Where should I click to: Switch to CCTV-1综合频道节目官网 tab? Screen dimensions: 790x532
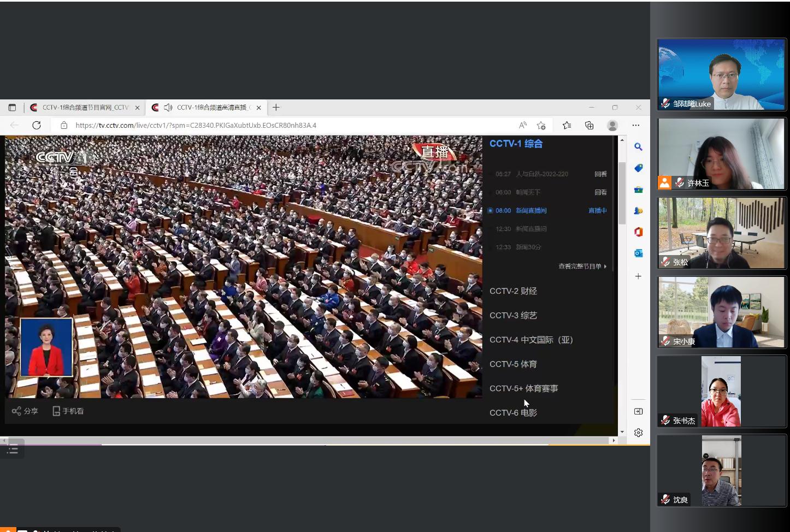tap(85, 108)
